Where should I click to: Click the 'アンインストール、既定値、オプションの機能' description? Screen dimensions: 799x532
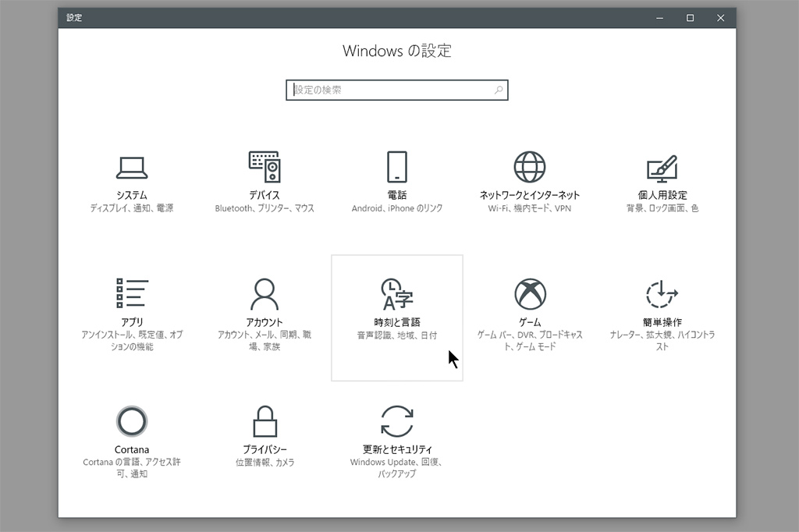[x=132, y=340]
